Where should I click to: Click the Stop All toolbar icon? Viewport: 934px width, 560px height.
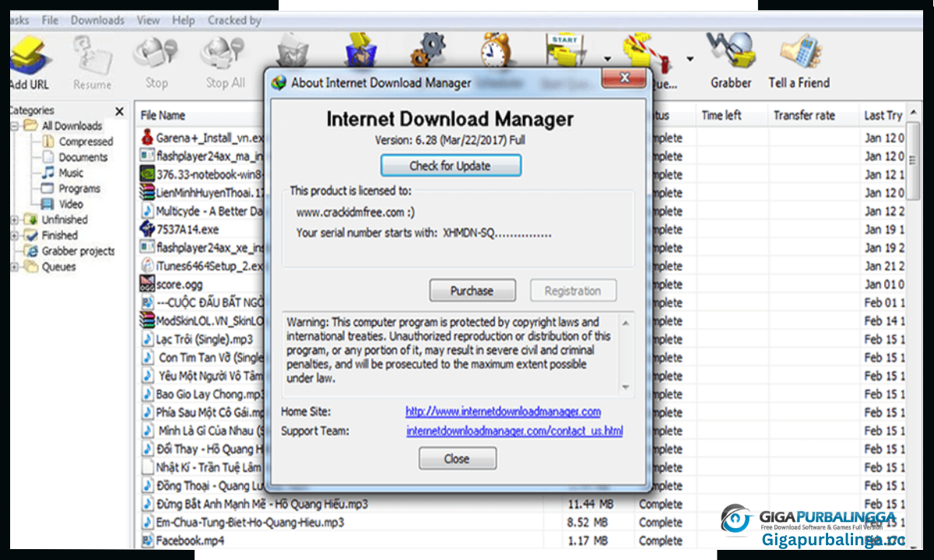pyautogui.click(x=224, y=54)
